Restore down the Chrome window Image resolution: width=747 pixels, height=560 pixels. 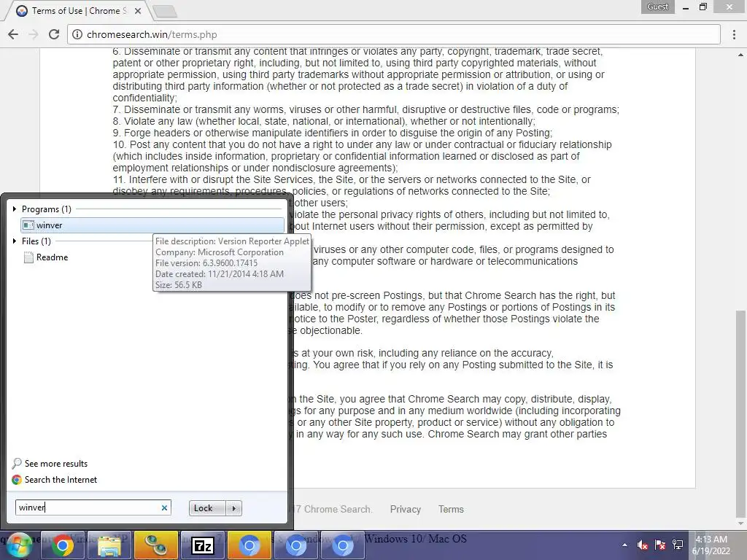704,7
